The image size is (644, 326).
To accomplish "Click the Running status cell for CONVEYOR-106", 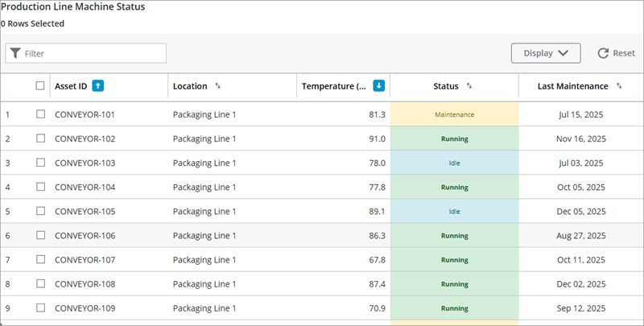I will tap(454, 235).
